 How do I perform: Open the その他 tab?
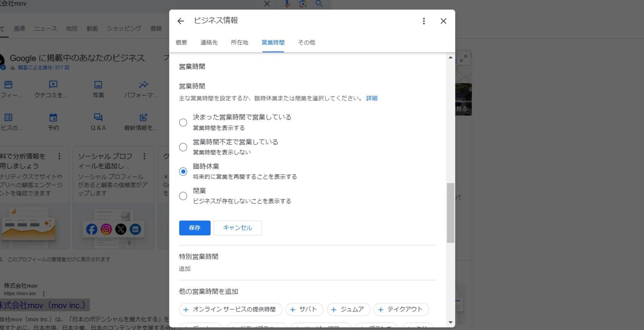pyautogui.click(x=306, y=42)
